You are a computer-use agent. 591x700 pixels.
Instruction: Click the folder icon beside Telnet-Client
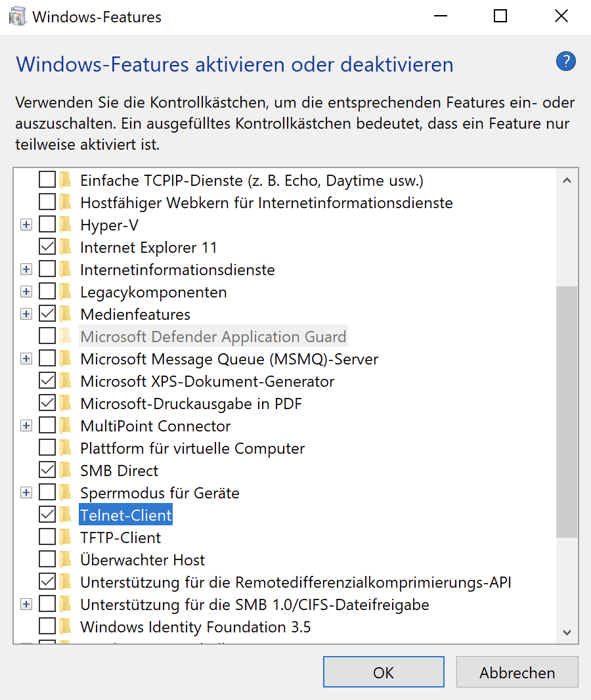(x=66, y=515)
